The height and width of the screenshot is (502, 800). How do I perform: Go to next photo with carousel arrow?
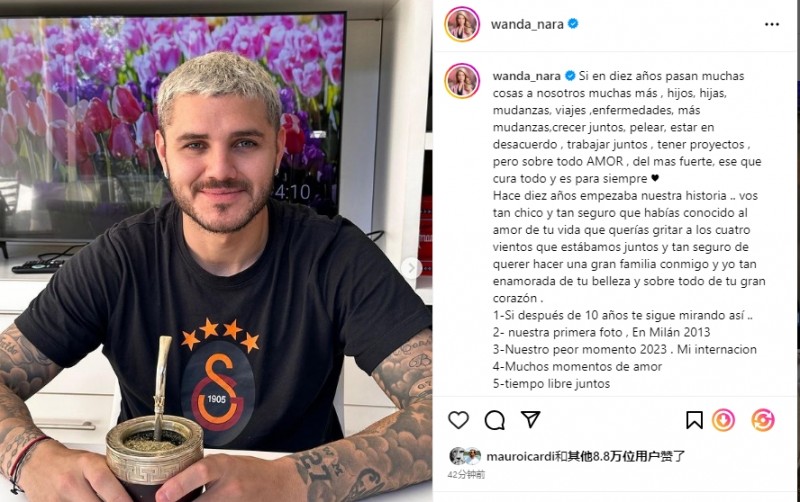coord(411,268)
